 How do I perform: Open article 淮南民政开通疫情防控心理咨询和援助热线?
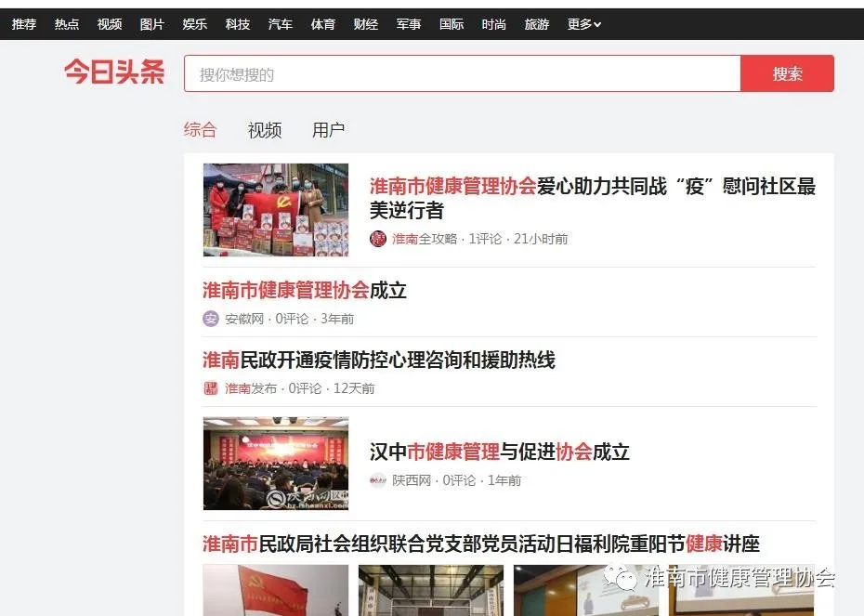(x=378, y=360)
